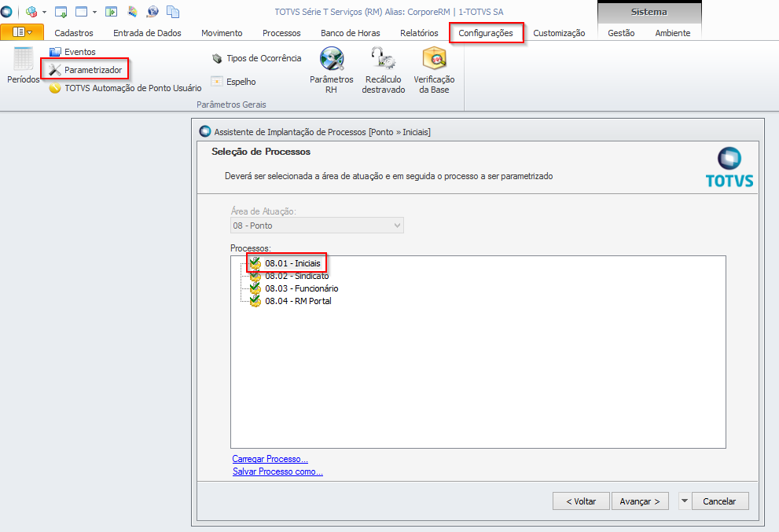Open the Espelho option
Image resolution: width=779 pixels, height=532 pixels.
pos(233,82)
